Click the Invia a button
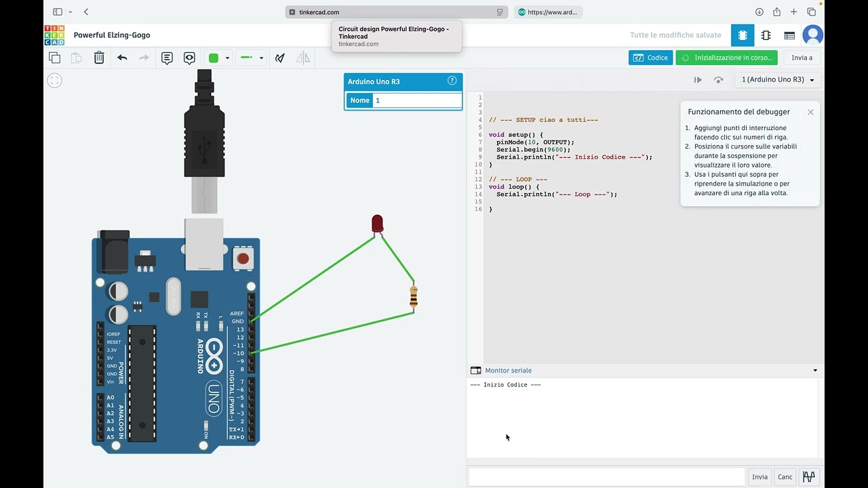The height and width of the screenshot is (488, 868). pos(802,58)
